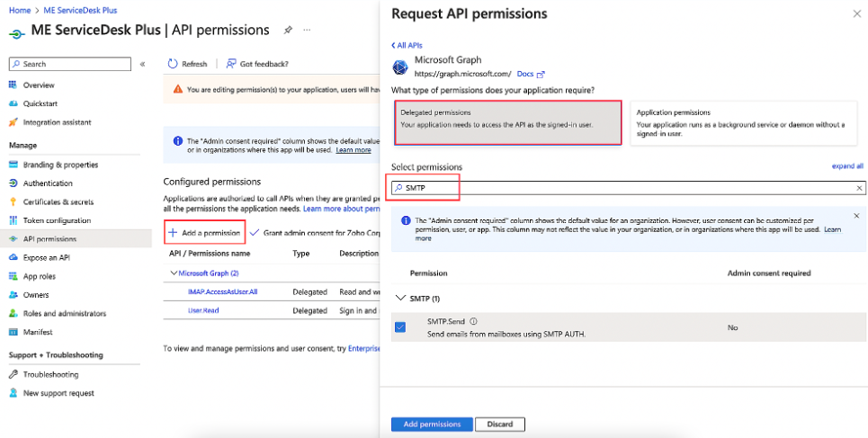Image resolution: width=868 pixels, height=438 pixels.
Task: Open Certificates & secrets menu item
Action: point(58,202)
